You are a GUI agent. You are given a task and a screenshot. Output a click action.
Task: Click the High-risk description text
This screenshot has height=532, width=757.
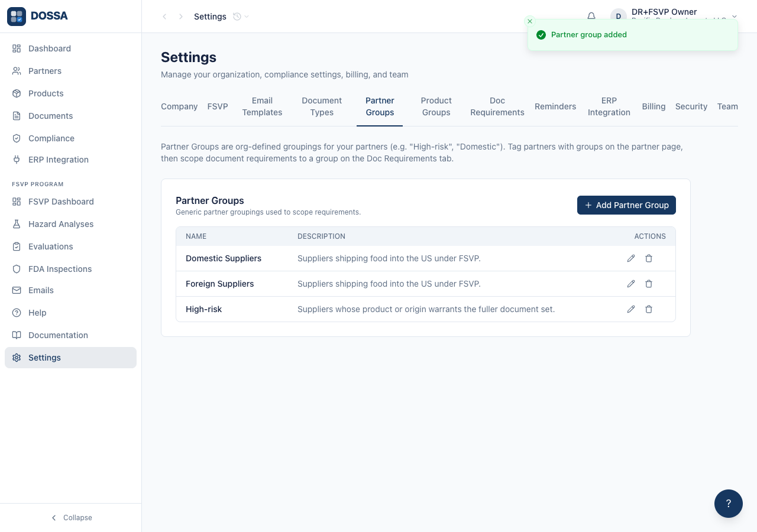[426, 309]
